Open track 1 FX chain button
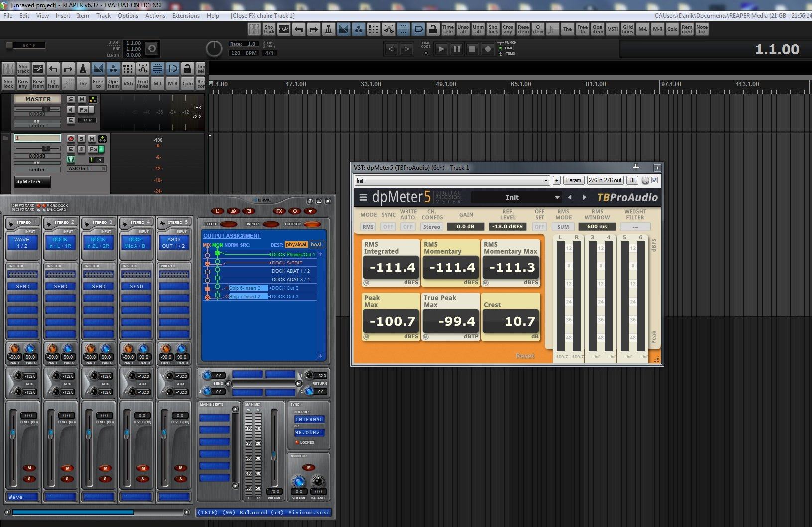This screenshot has height=527, width=812. [93, 149]
